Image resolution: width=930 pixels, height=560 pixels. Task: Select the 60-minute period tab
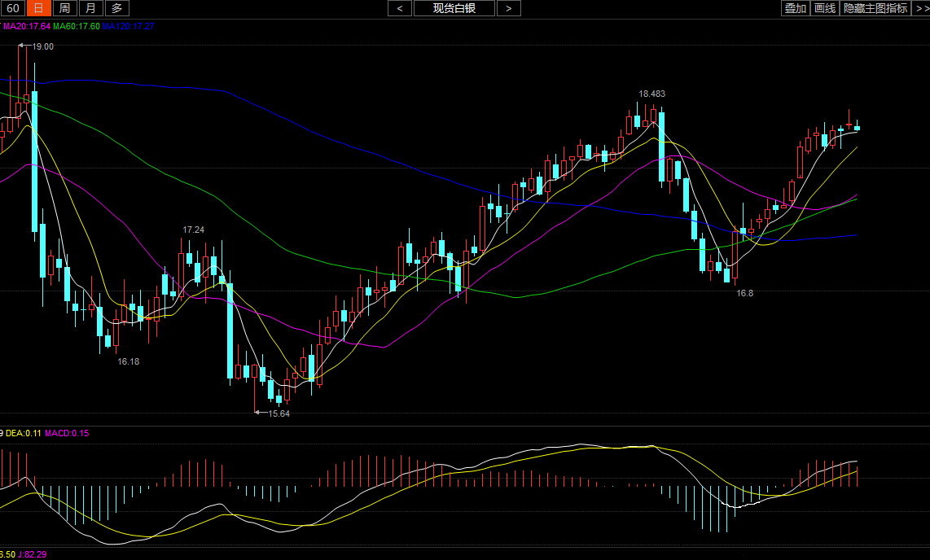click(13, 8)
